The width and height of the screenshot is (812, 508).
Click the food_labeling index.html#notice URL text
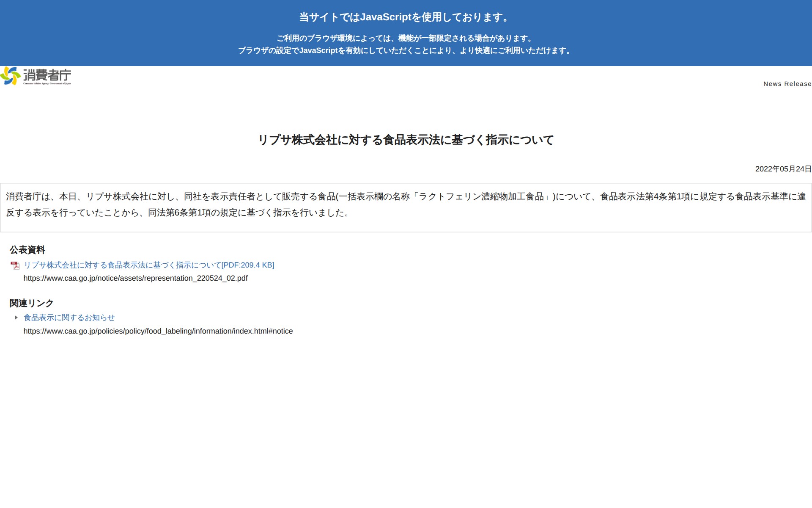(x=158, y=331)
